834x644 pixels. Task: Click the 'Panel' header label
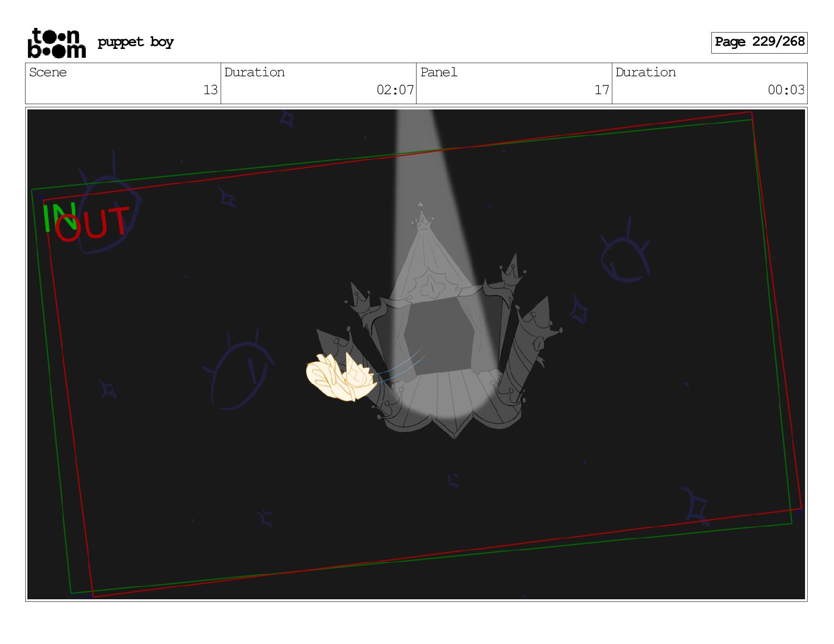tap(439, 72)
